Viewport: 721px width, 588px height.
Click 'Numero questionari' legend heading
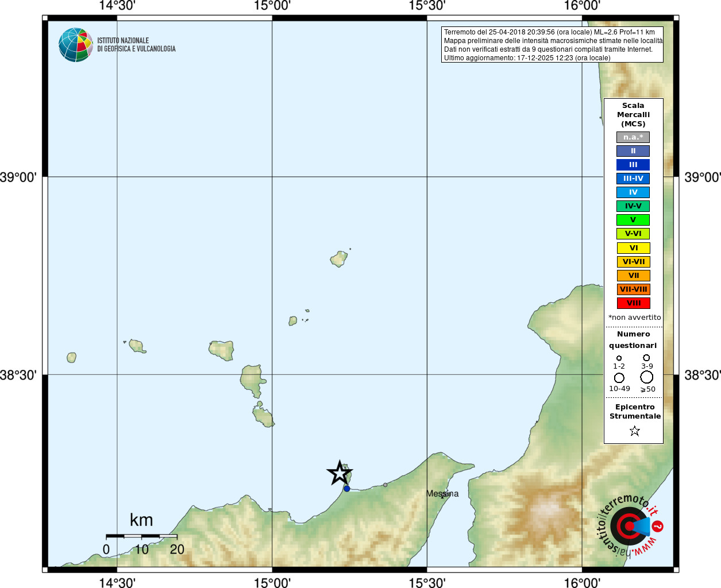[x=633, y=340]
